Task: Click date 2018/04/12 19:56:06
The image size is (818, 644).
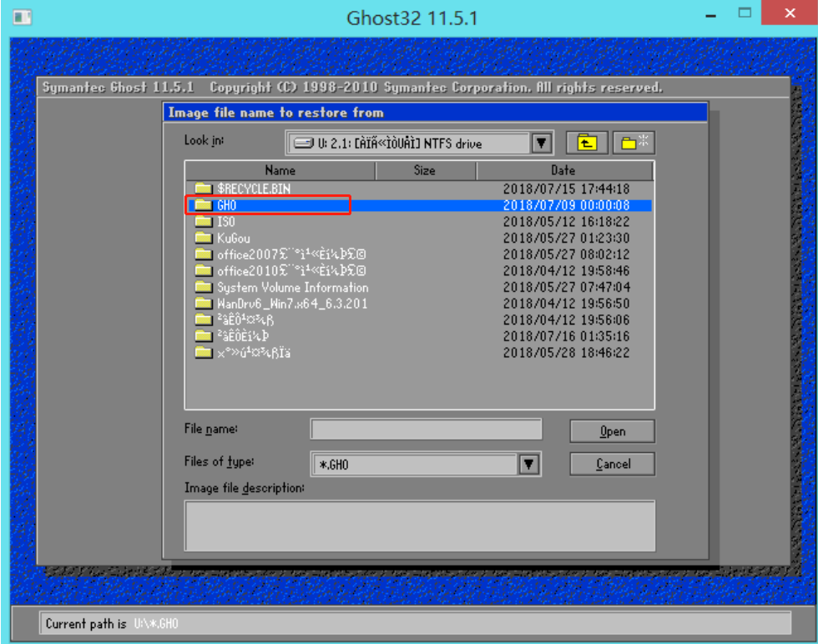Action: click(566, 319)
